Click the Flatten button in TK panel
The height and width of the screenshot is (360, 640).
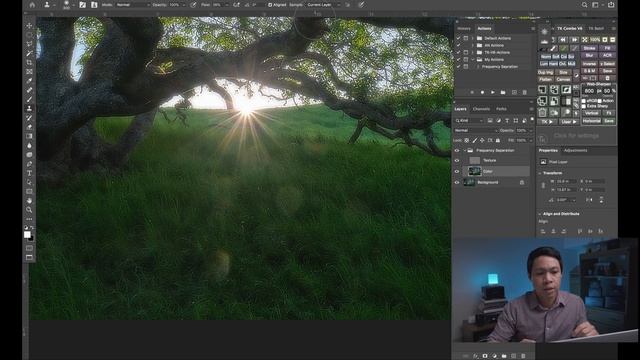click(x=545, y=79)
